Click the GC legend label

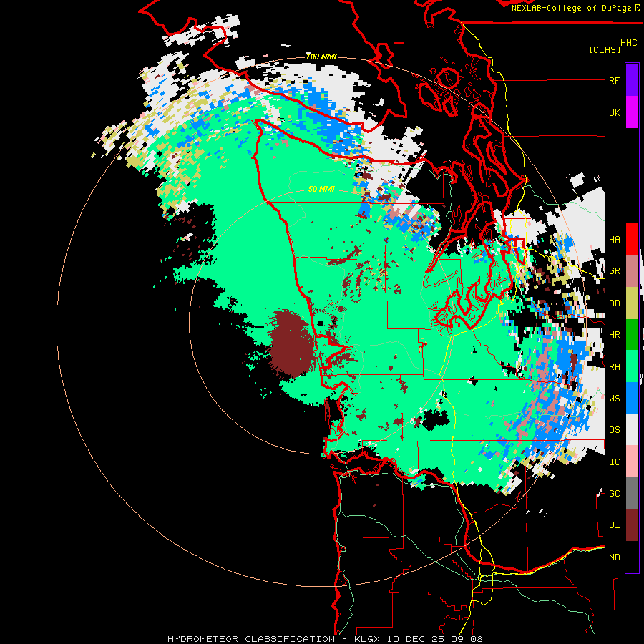(614, 494)
